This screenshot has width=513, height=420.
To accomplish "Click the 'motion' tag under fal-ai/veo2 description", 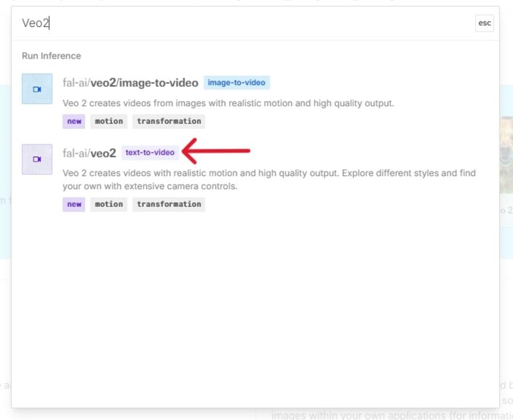I will click(109, 205).
